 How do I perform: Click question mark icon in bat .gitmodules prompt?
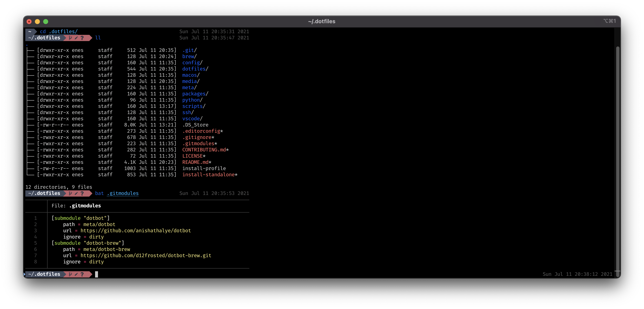82,193
